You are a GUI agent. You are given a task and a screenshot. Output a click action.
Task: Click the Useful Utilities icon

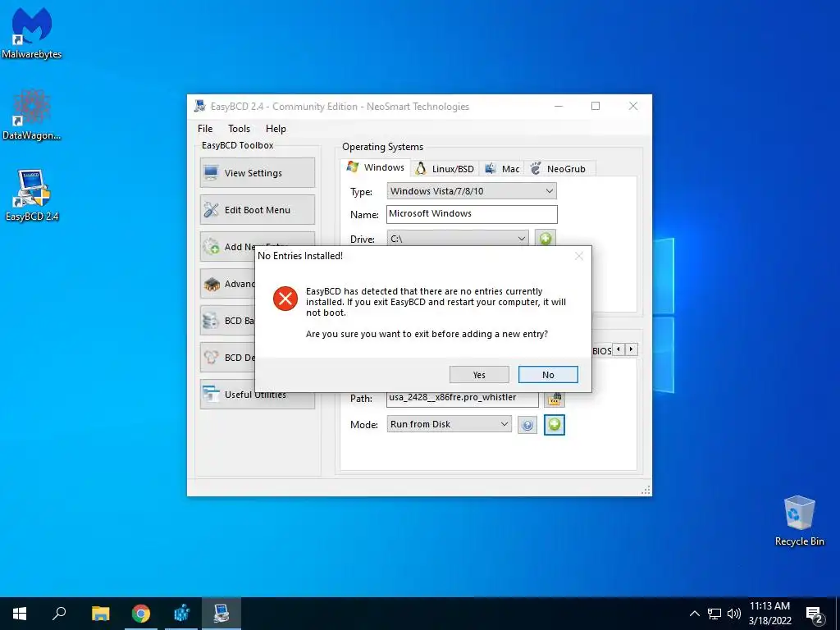coord(211,395)
